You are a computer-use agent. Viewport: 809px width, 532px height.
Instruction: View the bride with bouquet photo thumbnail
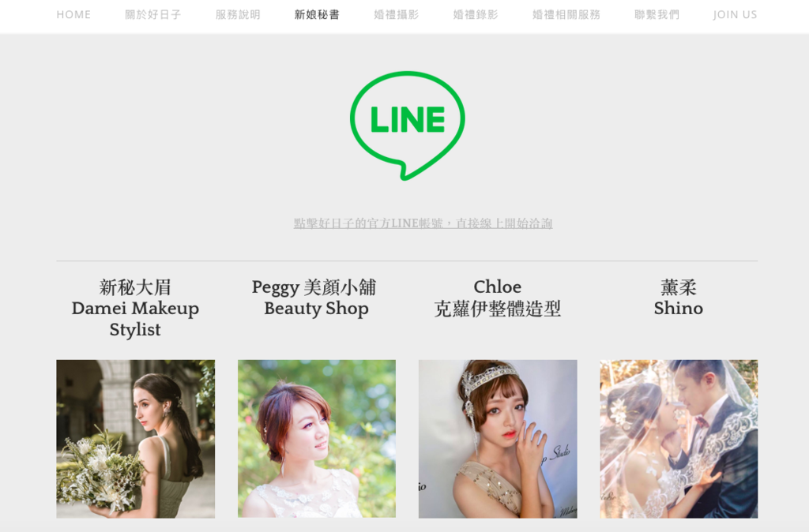(x=136, y=439)
